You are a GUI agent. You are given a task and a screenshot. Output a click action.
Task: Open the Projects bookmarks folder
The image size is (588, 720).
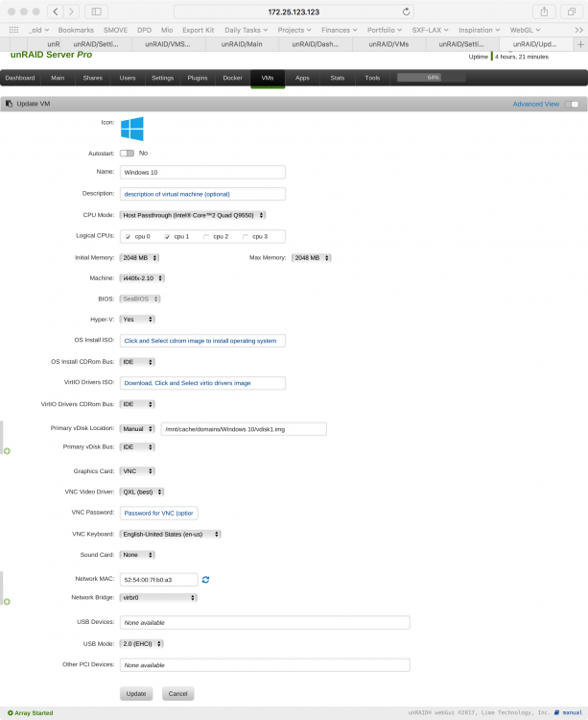[x=294, y=30]
